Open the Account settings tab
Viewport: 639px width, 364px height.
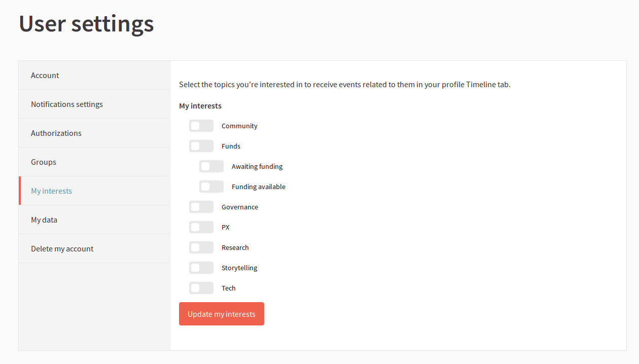(x=45, y=76)
